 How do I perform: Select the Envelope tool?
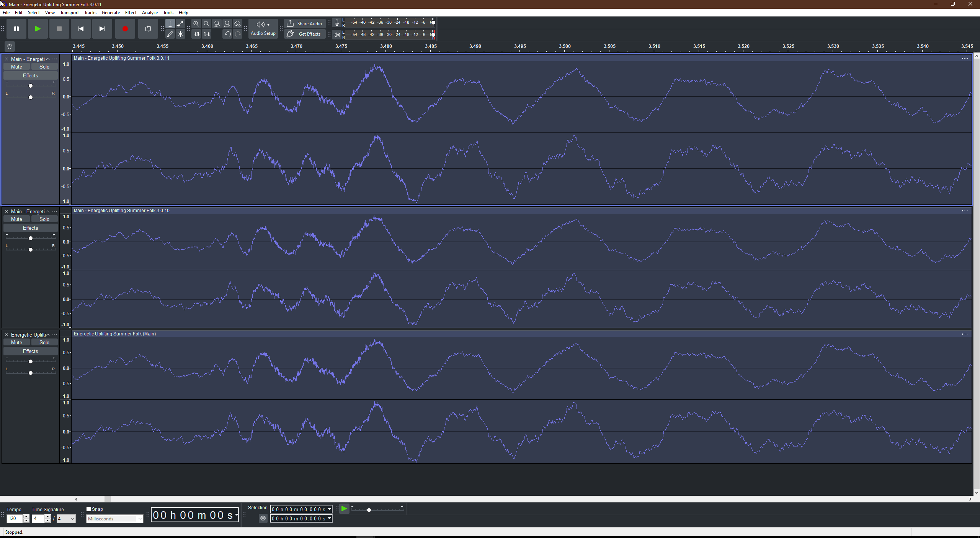[x=180, y=24]
